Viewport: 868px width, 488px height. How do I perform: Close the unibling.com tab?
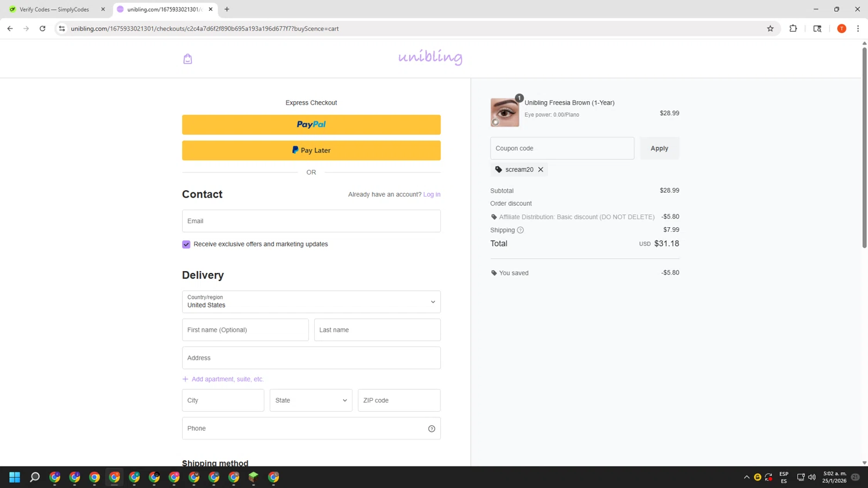click(x=211, y=9)
